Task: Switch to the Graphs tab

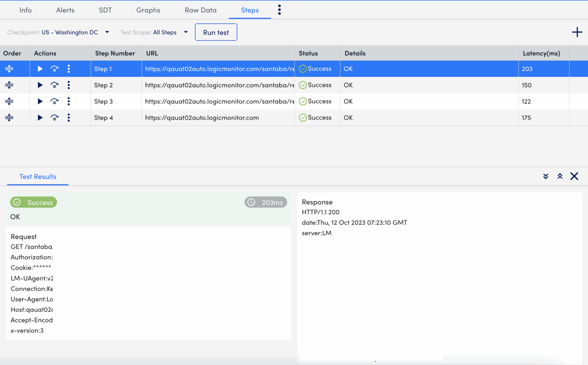Action: [148, 10]
